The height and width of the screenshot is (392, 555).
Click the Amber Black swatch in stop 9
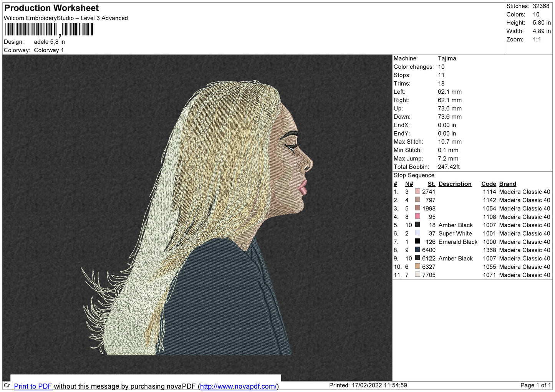[417, 258]
